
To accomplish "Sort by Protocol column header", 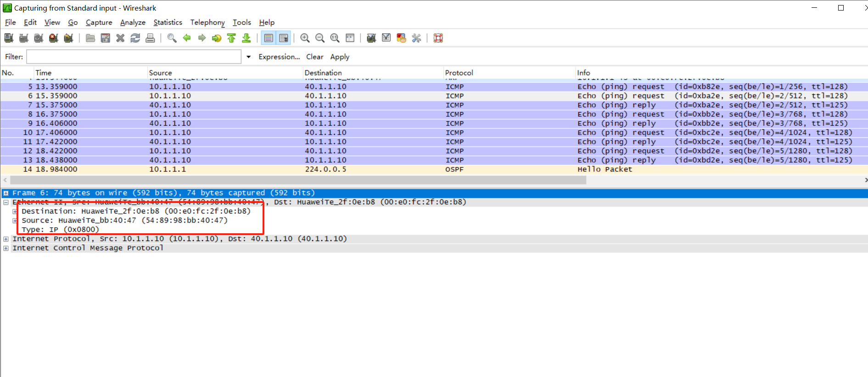I will (x=510, y=73).
